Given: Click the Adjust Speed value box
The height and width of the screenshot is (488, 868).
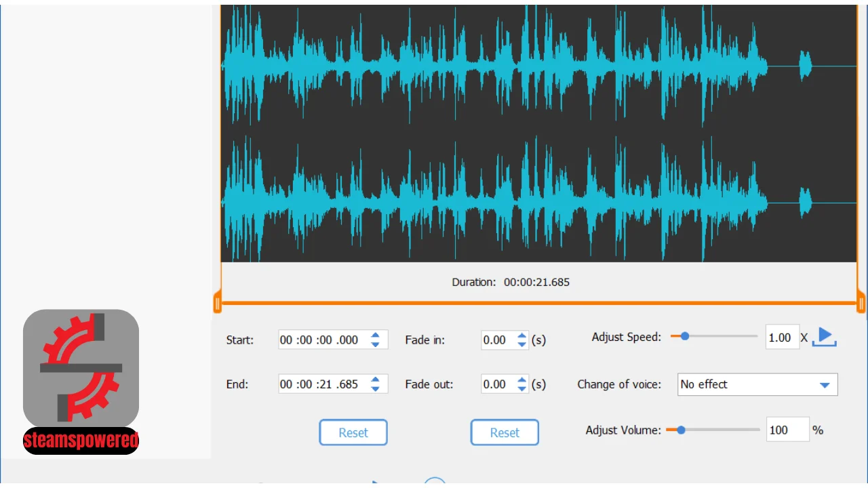Looking at the screenshot, I should point(782,337).
